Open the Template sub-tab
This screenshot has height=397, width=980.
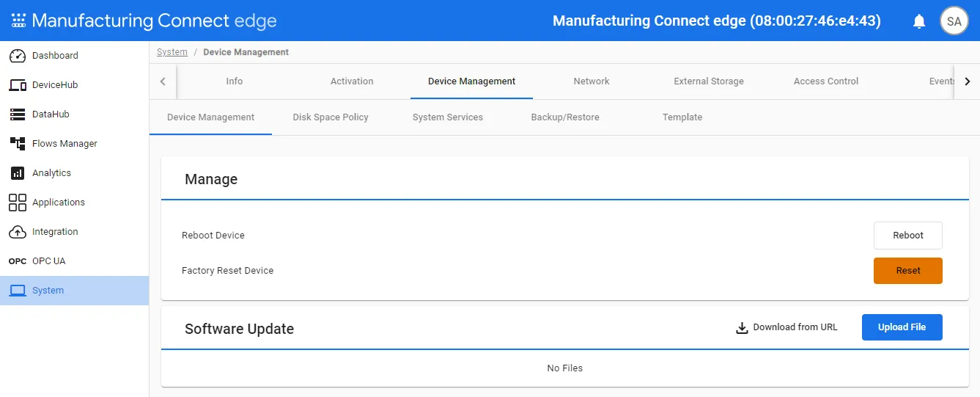(x=682, y=117)
